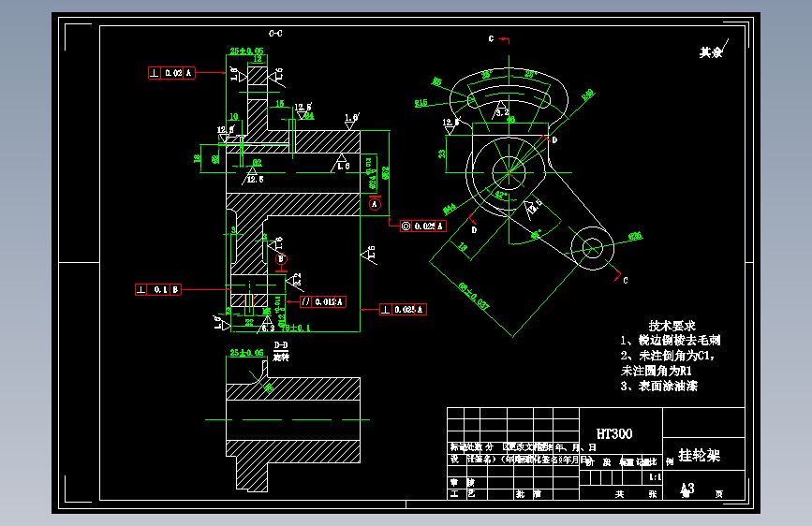
Task: Select the 工艺 row label in title block
Action: click(463, 494)
